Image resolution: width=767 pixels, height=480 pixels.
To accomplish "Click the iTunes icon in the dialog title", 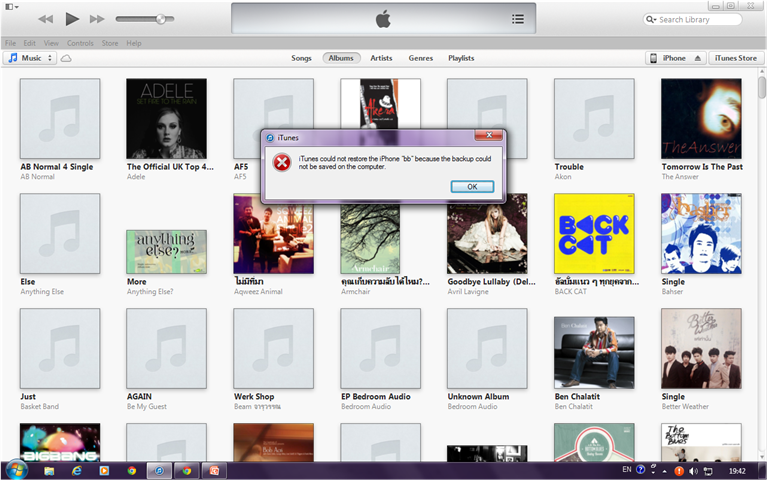I will 270,138.
